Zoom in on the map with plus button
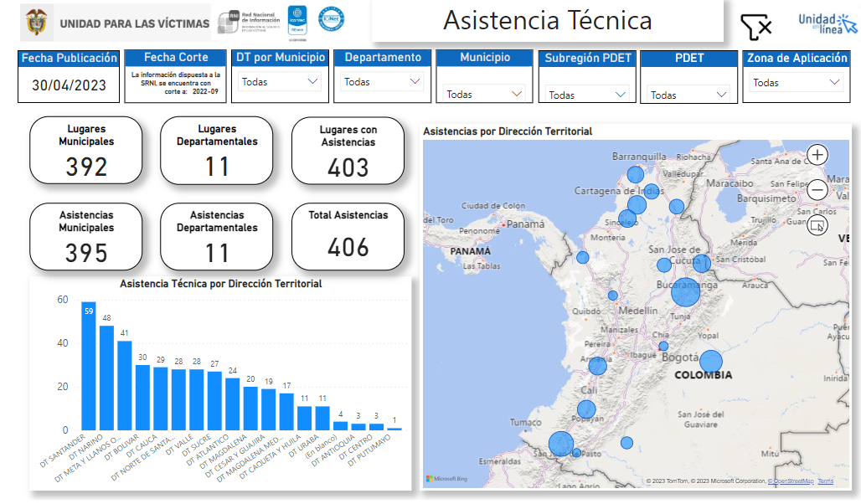The height and width of the screenshot is (504, 861). pos(817,154)
